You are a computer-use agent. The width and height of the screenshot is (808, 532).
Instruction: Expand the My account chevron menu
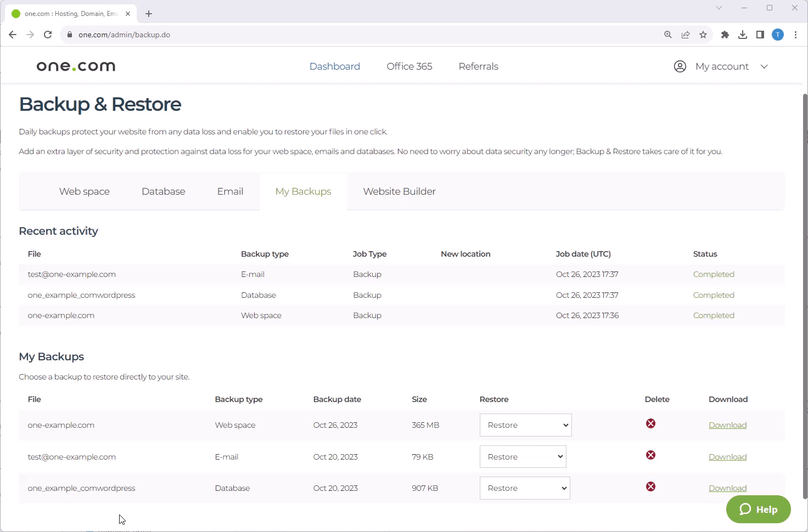coord(764,66)
